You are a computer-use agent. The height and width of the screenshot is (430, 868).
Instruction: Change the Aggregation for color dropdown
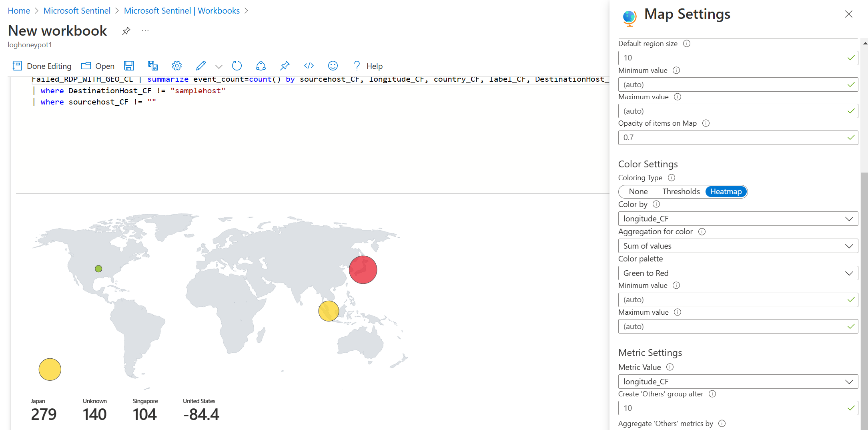pyautogui.click(x=738, y=246)
